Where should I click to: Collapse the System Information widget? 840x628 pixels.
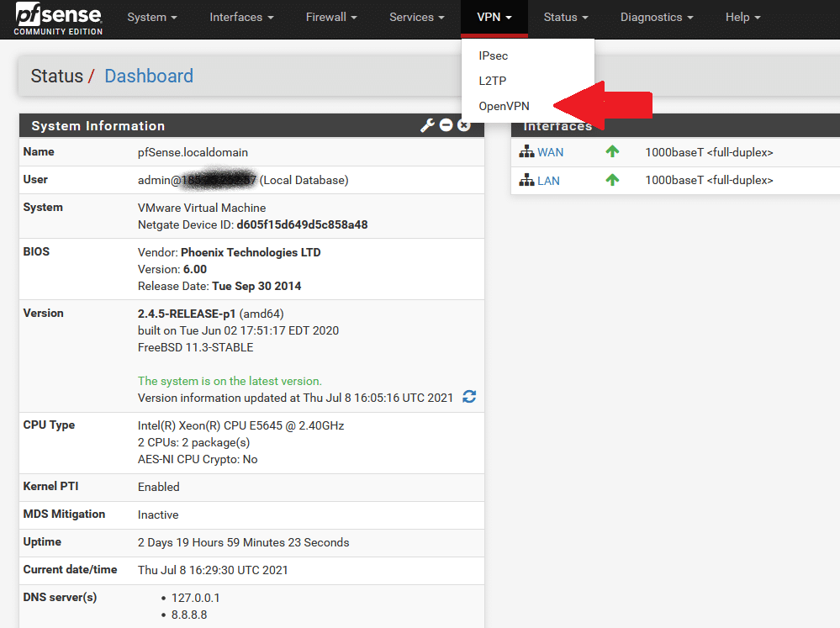coord(446,124)
